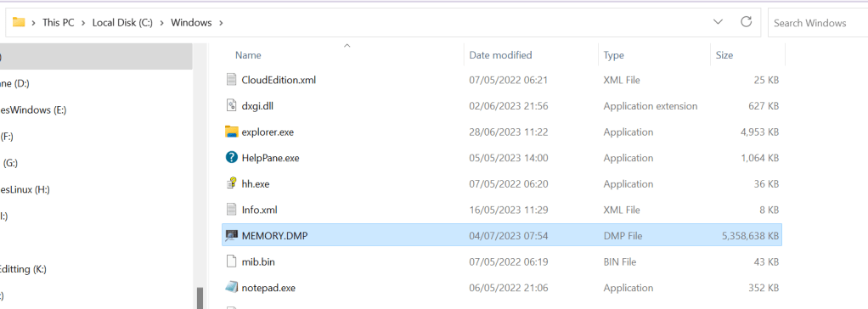Click the 352 KB size value
This screenshot has width=868, height=309.
coord(764,288)
